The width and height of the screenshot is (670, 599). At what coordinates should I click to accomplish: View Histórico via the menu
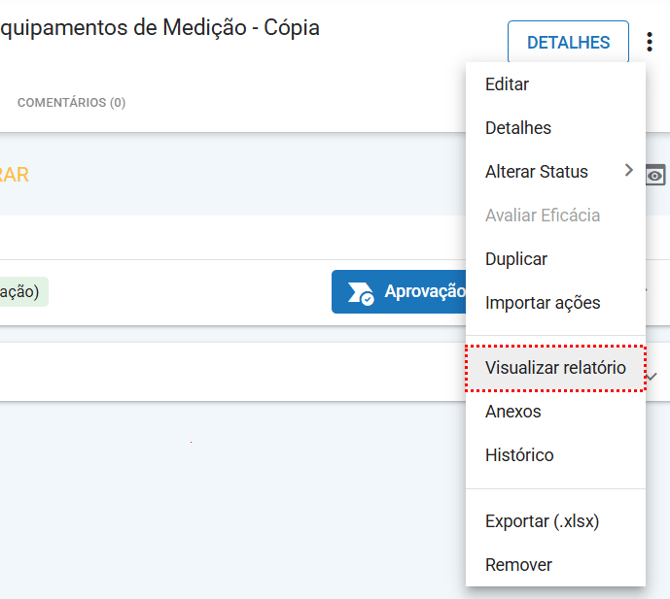[519, 455]
